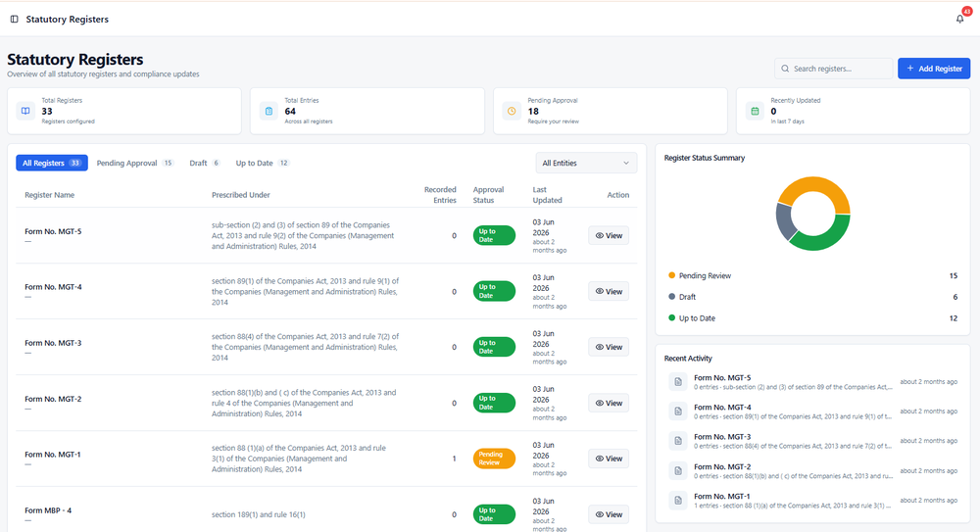Open Form No. MGT-5 in Recent Activity
Image resolution: width=980 pixels, height=532 pixels.
point(722,377)
